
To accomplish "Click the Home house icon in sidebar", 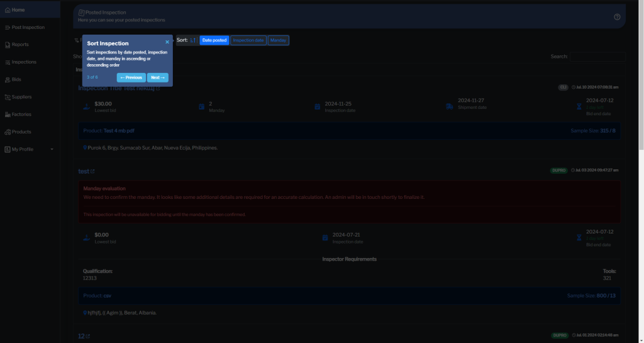I will 8,10.
